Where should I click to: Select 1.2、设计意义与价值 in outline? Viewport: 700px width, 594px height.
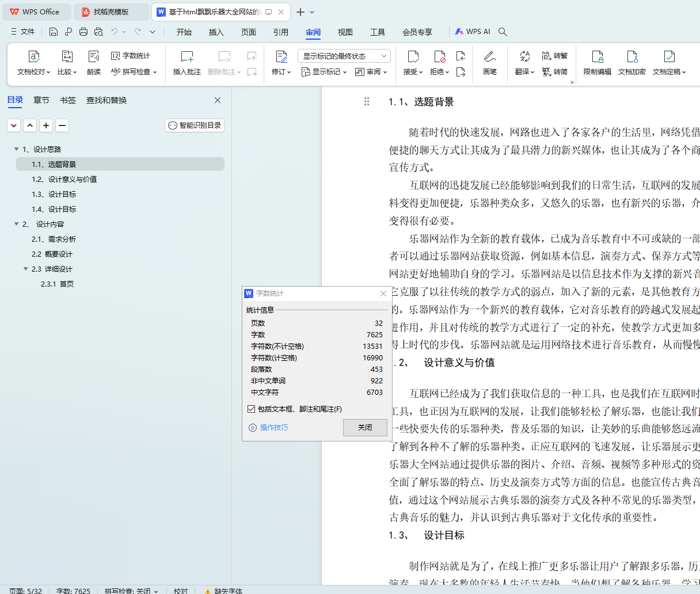64,179
